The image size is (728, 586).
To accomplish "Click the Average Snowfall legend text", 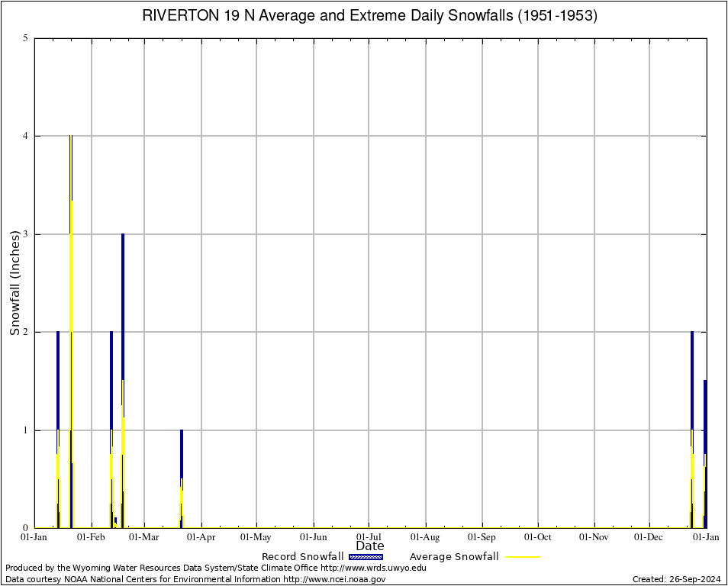I will (454, 557).
